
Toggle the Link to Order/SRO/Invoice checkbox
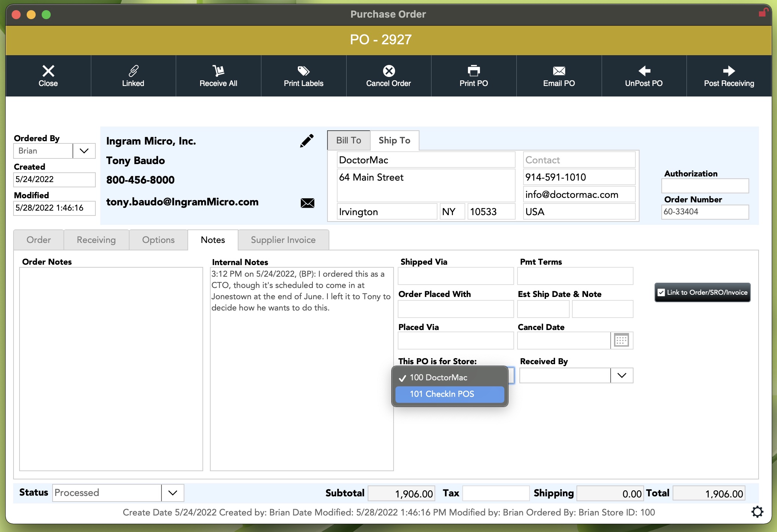pos(661,292)
